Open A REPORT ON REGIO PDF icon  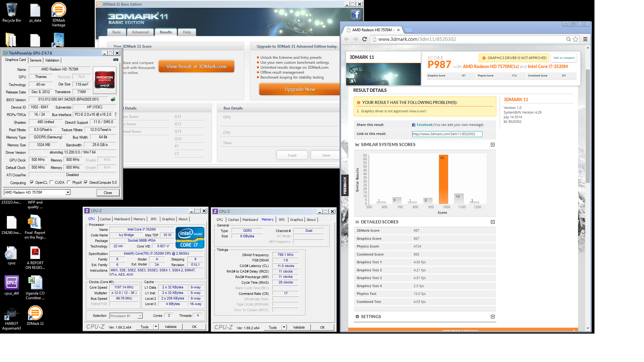35,258
